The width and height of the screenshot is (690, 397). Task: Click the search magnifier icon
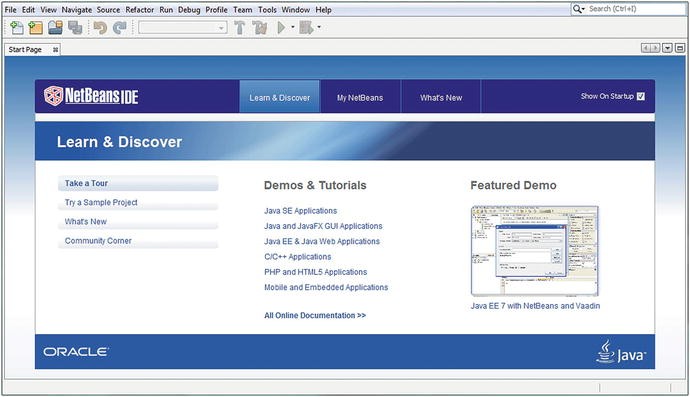point(577,9)
